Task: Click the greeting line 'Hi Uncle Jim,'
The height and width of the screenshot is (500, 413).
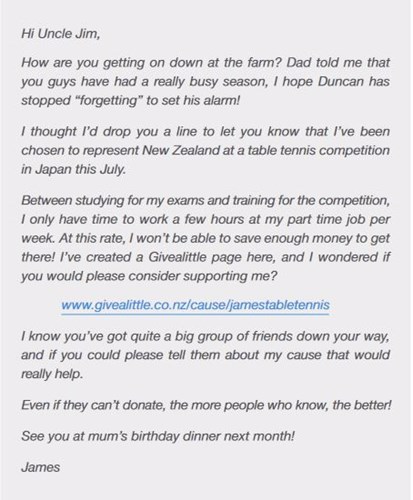Action: (61, 34)
